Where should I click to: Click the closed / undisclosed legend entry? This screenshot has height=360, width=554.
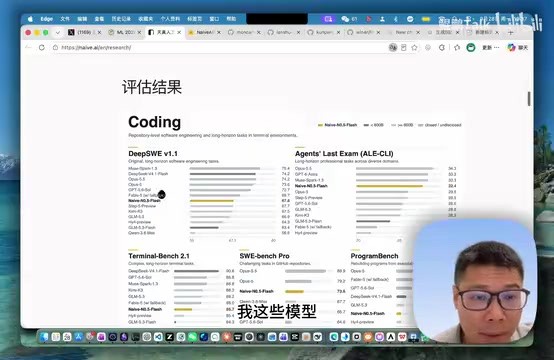[x=440, y=125]
